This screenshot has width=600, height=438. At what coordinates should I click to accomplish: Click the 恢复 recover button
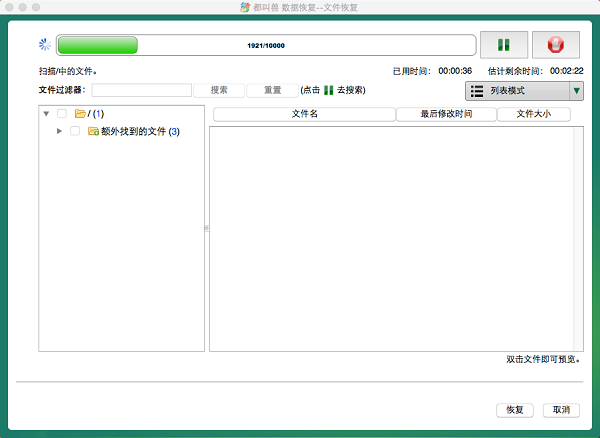coord(515,410)
